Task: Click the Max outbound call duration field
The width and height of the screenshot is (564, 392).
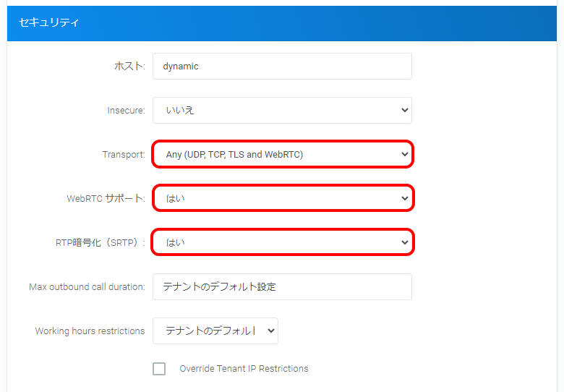Action: [282, 286]
